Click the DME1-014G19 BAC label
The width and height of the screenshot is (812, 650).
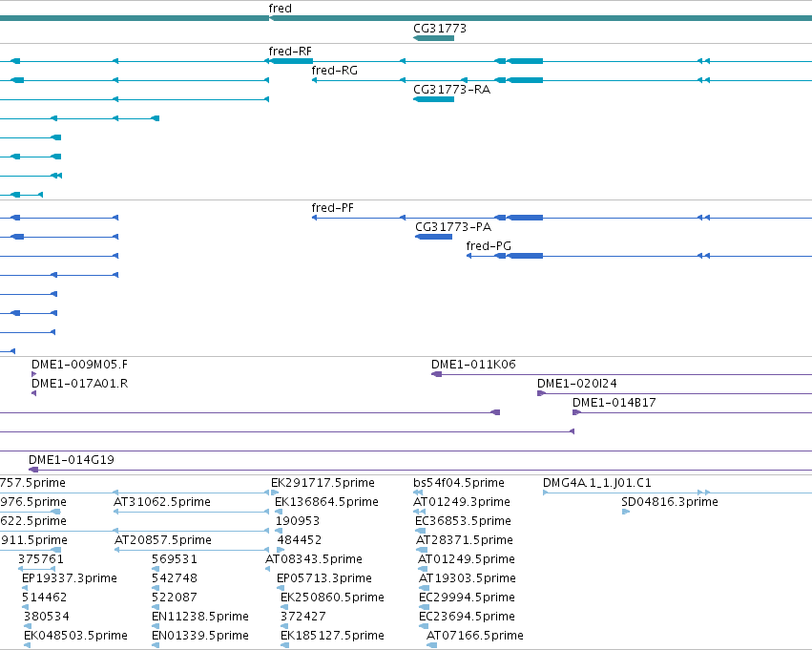72,459
